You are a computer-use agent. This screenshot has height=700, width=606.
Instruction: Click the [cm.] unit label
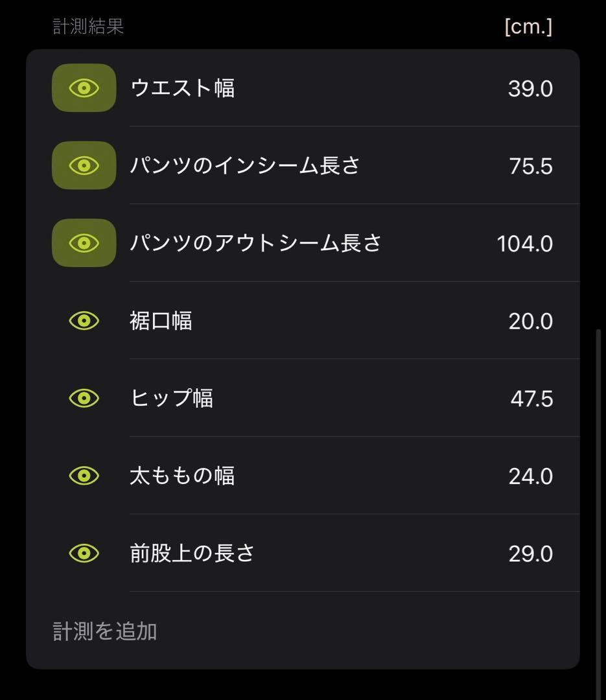[528, 27]
